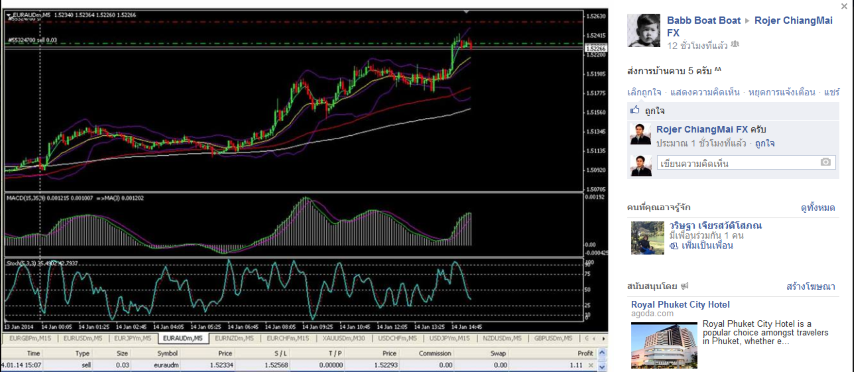Click the #55324700 sell 0.03 order label
The image size is (854, 372).
pos(32,40)
